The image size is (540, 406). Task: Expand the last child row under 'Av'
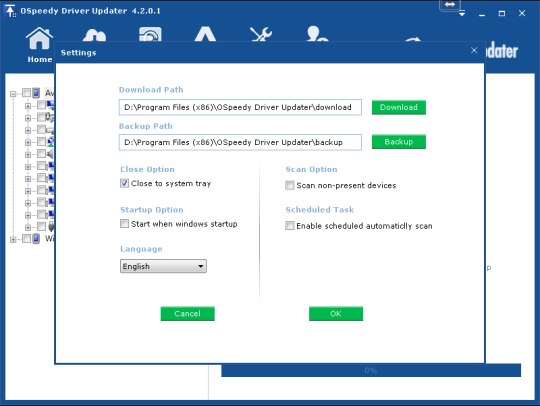(x=28, y=227)
